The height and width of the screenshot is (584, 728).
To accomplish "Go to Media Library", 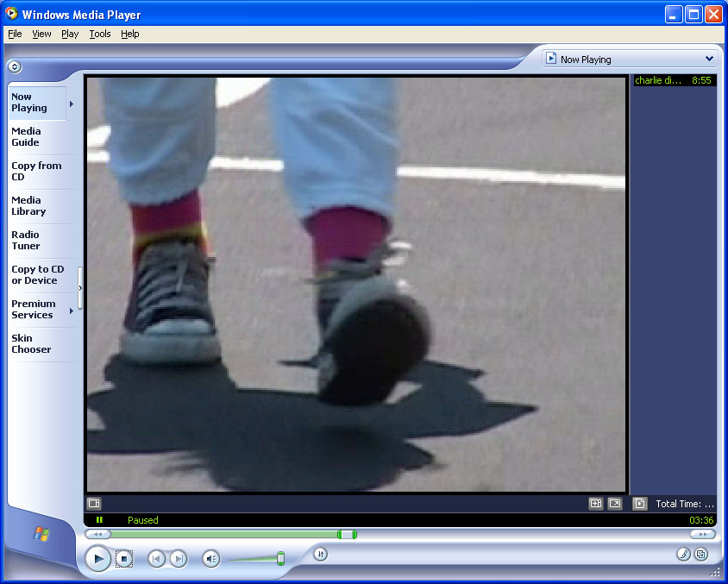I will (x=28, y=206).
